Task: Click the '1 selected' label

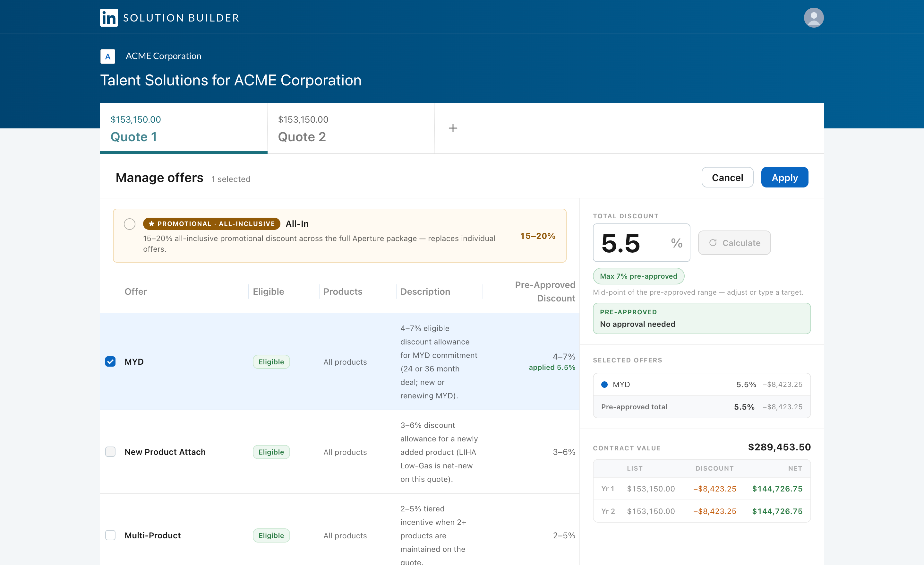Action: 231,179
